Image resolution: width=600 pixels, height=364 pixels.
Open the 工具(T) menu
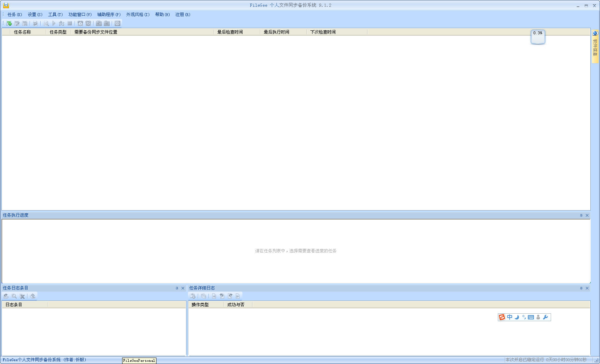coord(55,15)
